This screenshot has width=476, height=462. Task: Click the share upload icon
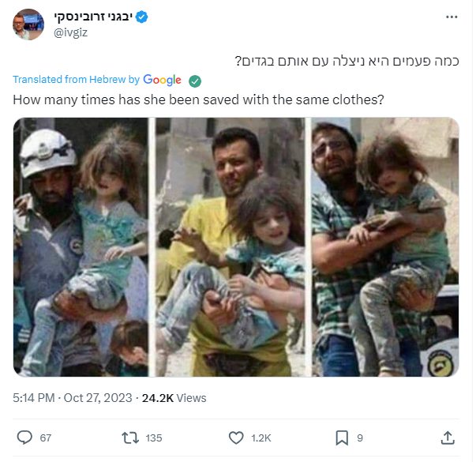[x=448, y=438]
